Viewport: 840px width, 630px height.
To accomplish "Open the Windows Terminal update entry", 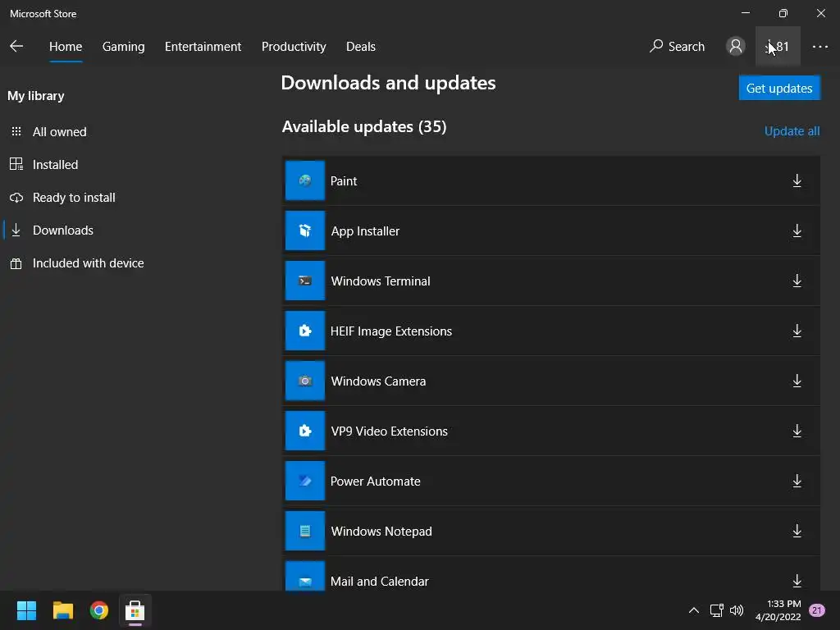I will pos(551,281).
